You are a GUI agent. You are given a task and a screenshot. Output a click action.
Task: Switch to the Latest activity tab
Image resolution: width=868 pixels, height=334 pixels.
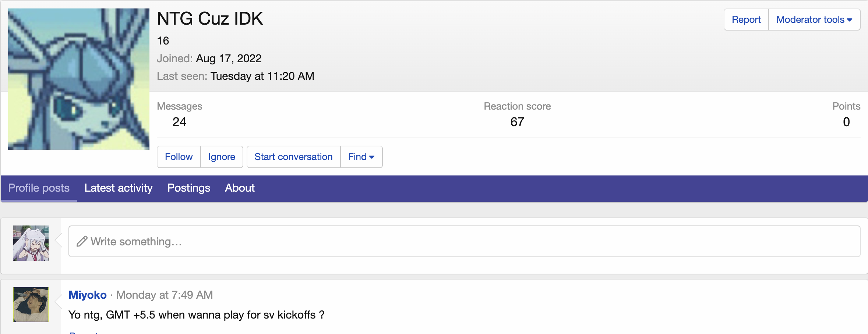(x=118, y=188)
